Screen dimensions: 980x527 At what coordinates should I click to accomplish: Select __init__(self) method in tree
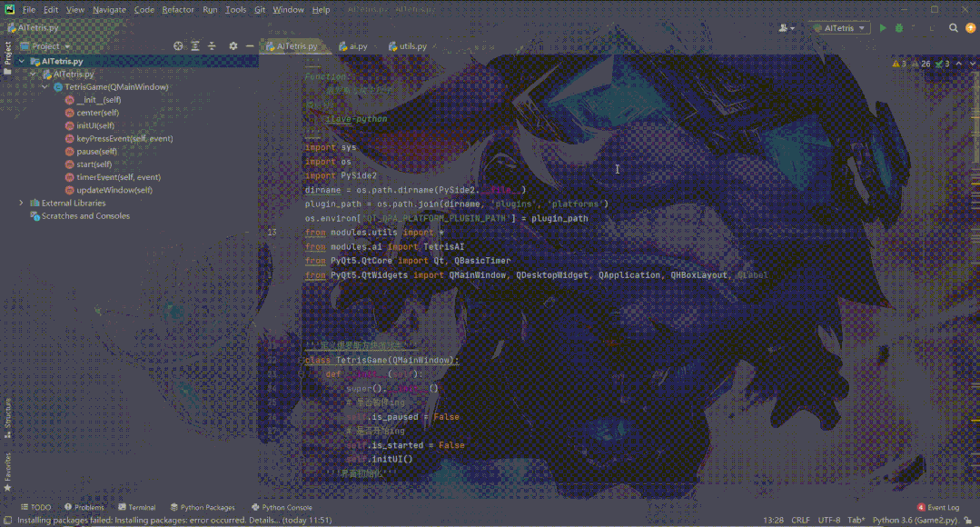[x=93, y=100]
